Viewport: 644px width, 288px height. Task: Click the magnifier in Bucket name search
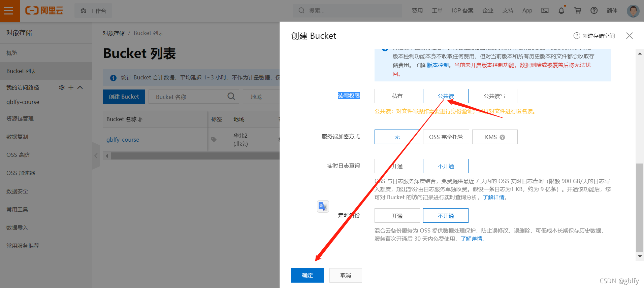231,97
